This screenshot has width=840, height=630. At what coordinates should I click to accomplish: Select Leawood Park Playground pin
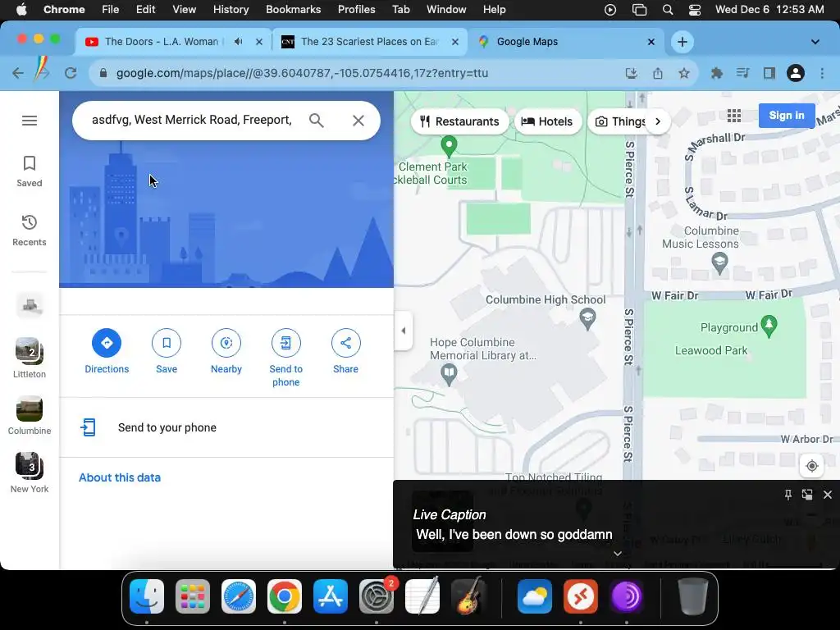pos(769,326)
